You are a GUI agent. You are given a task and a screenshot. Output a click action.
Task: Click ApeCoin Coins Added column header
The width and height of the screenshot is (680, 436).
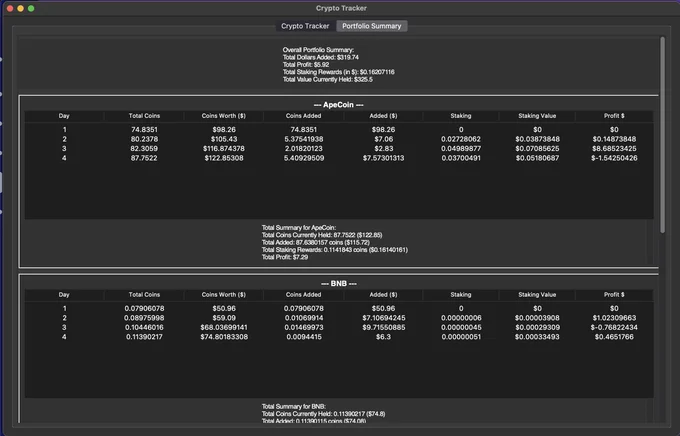304,116
